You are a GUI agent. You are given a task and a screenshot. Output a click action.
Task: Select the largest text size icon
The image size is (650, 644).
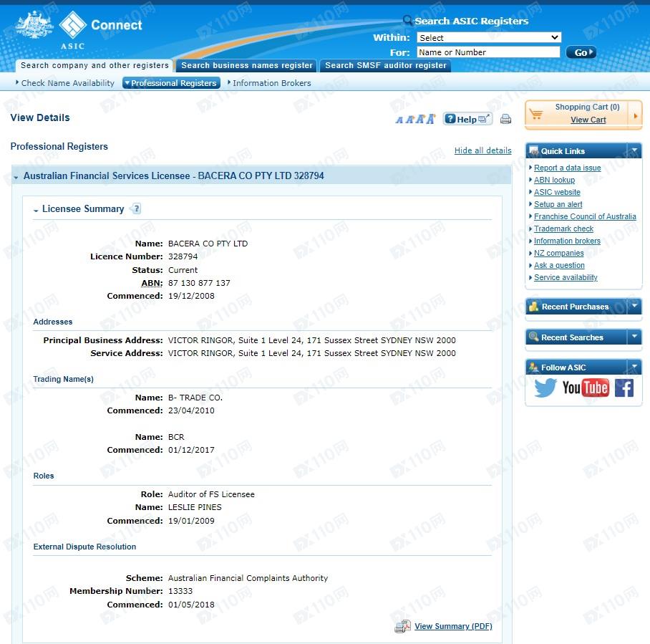coord(431,119)
